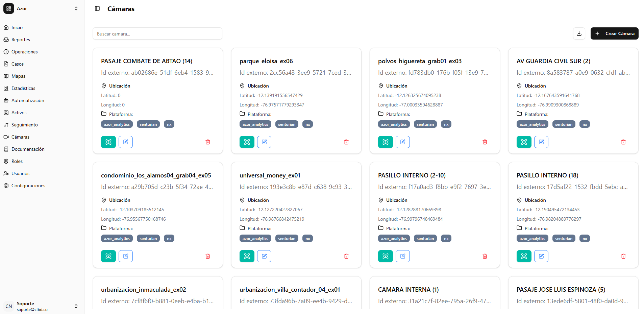View camera PASILLO INTERNO (2-10)
This screenshot has width=644, height=314.
[386, 256]
